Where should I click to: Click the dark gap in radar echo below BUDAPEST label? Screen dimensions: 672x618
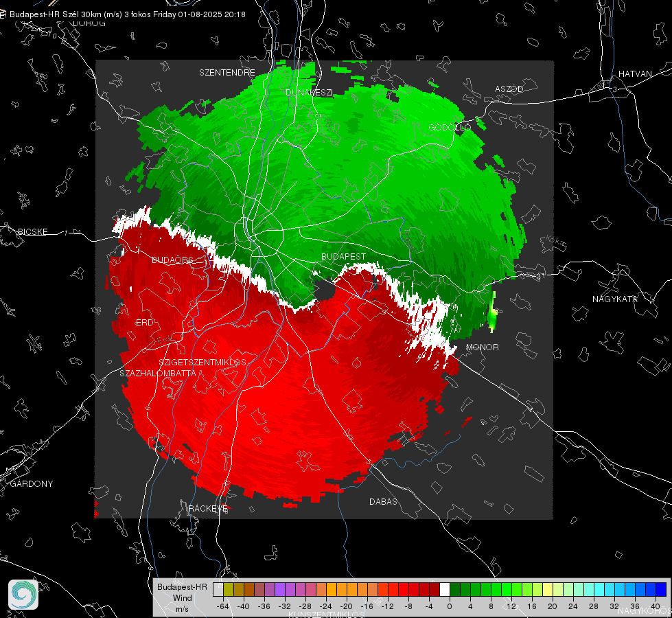click(326, 290)
